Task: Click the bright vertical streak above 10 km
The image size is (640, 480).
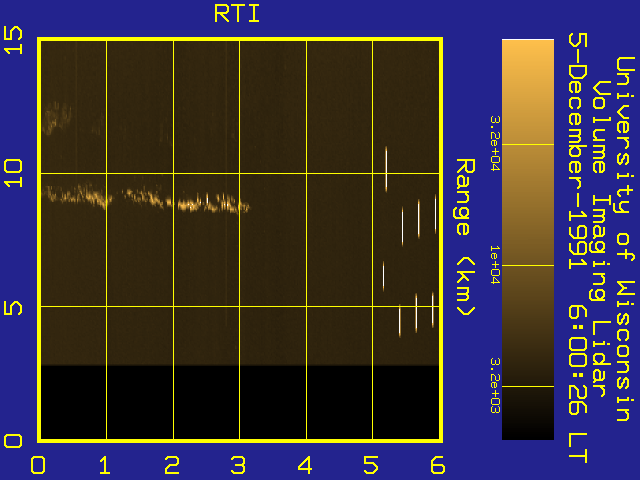Action: 386,169
